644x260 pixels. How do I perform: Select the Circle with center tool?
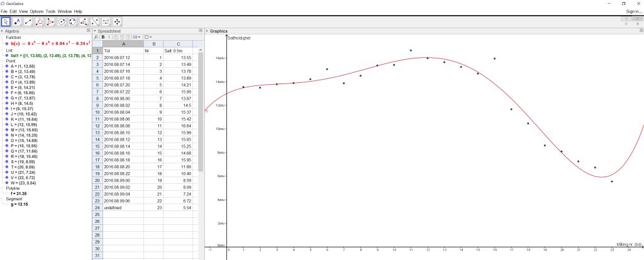62,21
